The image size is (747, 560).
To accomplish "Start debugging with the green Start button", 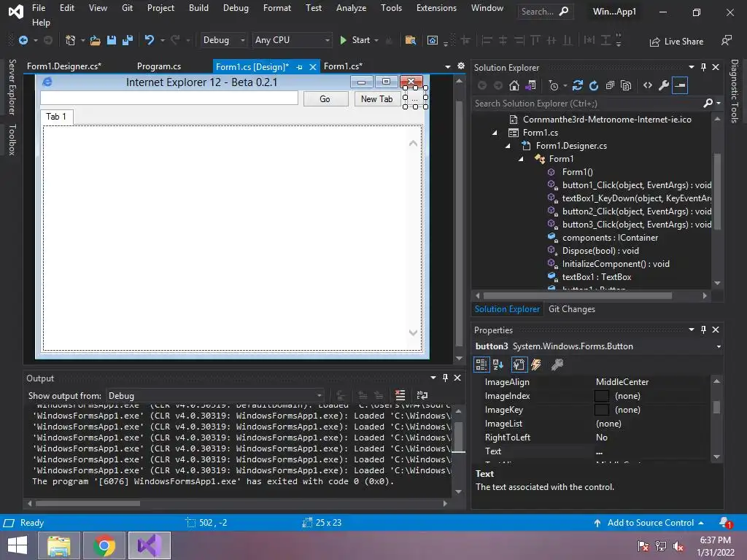I will [x=355, y=41].
